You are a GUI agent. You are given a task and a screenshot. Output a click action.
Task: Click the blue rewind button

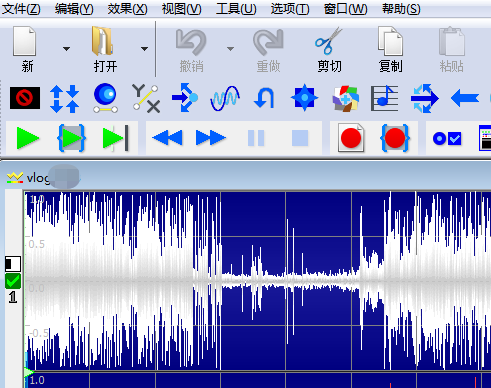pos(168,138)
